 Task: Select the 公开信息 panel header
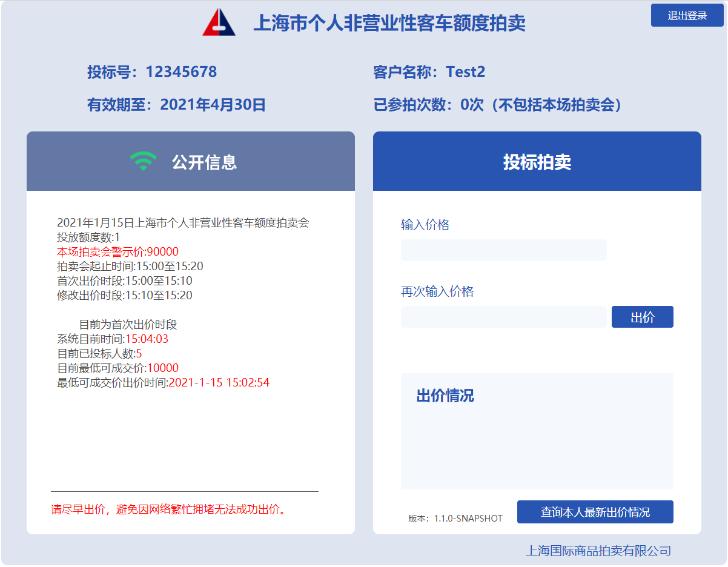pyautogui.click(x=191, y=161)
